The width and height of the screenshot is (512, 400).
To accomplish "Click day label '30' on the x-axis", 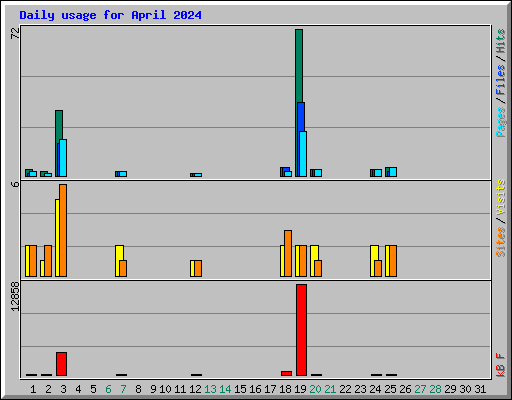I will click(465, 389).
